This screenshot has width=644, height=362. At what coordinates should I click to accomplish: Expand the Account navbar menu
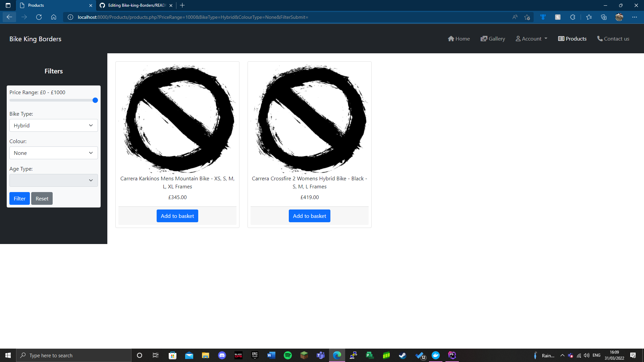point(531,39)
